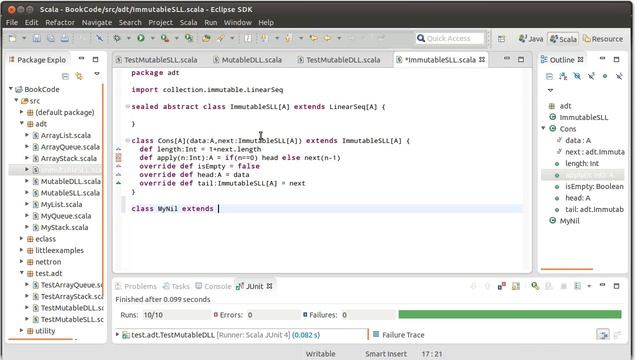Open the Tasks tab

tap(176, 286)
